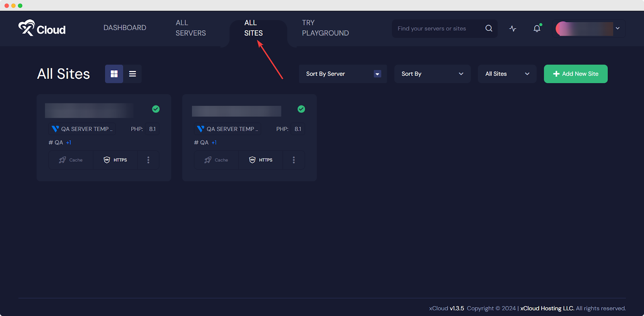
Task: Toggle Cache on the first site card
Action: pos(71,160)
